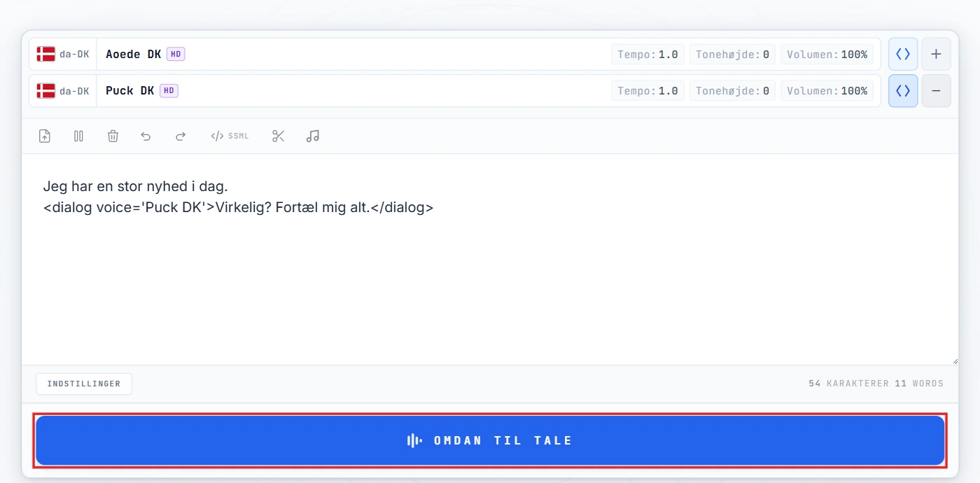Image resolution: width=980 pixels, height=483 pixels.
Task: Click the dialog voice='Puck DK' tag line
Action: [238, 208]
